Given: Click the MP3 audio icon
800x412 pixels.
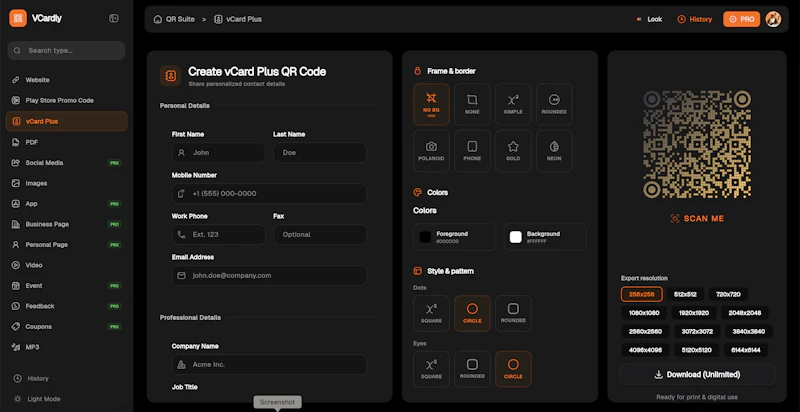Looking at the screenshot, I should [x=16, y=347].
